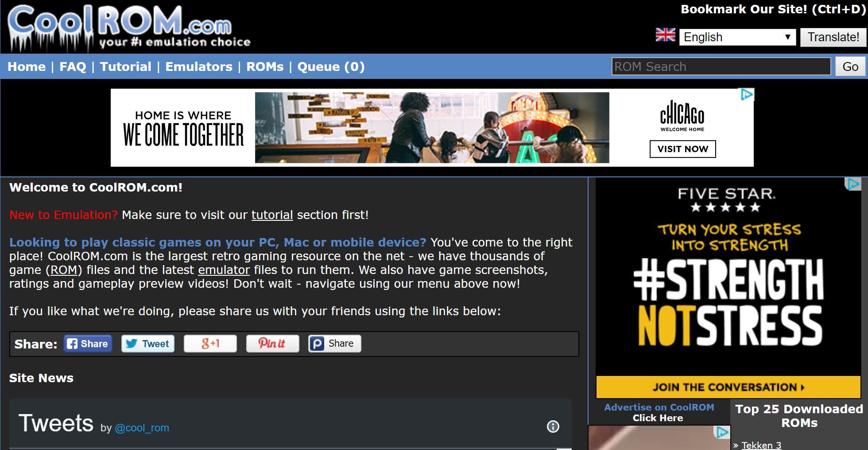Follow the emulator link in the description
This screenshot has height=450, width=868.
pos(224,270)
